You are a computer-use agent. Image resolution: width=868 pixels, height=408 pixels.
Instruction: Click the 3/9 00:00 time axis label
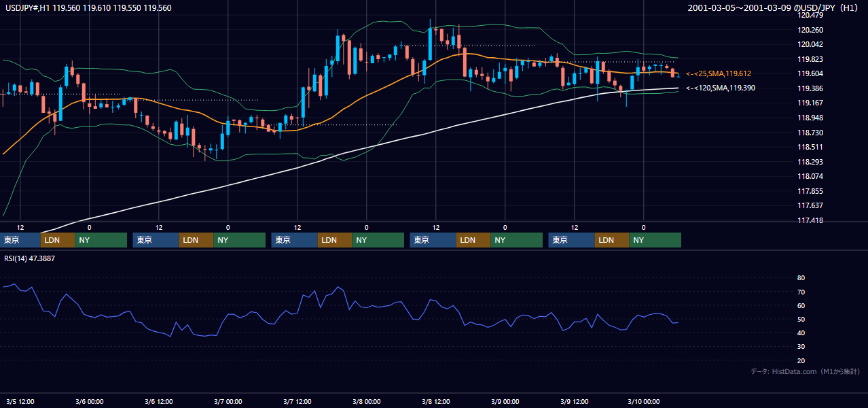(505, 401)
